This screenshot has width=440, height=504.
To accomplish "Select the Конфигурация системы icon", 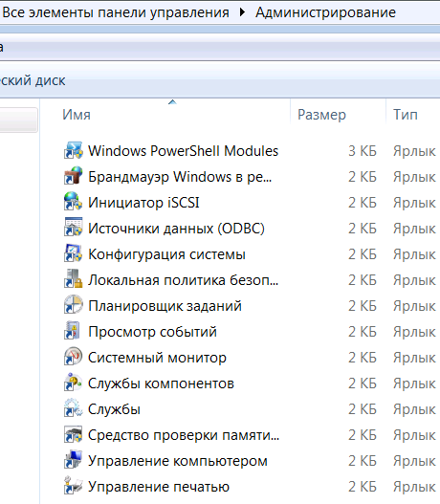I will [74, 253].
